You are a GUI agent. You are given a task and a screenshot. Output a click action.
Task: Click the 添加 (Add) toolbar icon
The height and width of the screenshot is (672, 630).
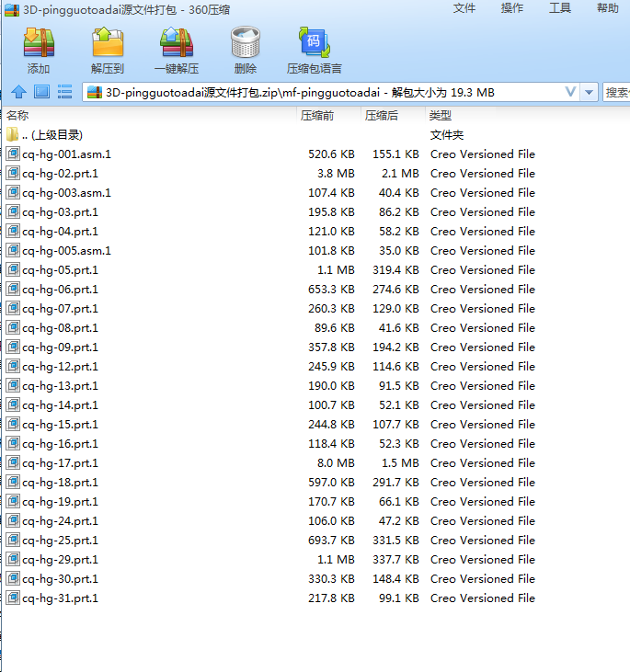(39, 43)
